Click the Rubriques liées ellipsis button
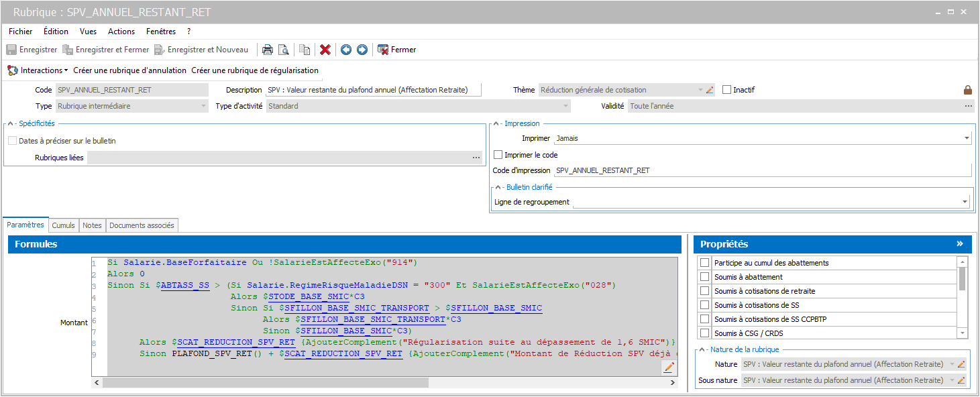The width and height of the screenshot is (980, 397). 476,158
